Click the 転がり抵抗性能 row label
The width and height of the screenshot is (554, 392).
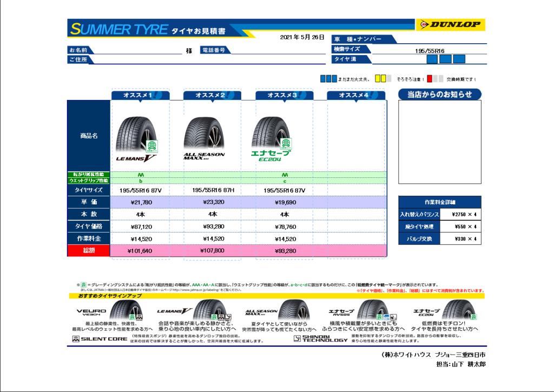89,175
